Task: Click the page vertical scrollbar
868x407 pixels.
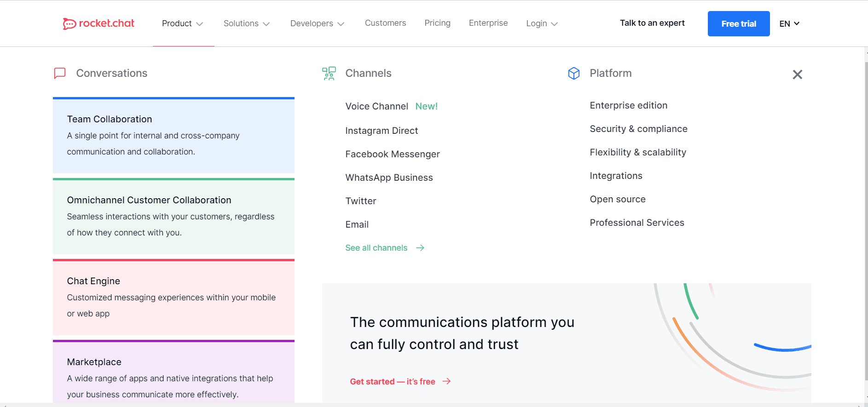Action: click(x=866, y=221)
